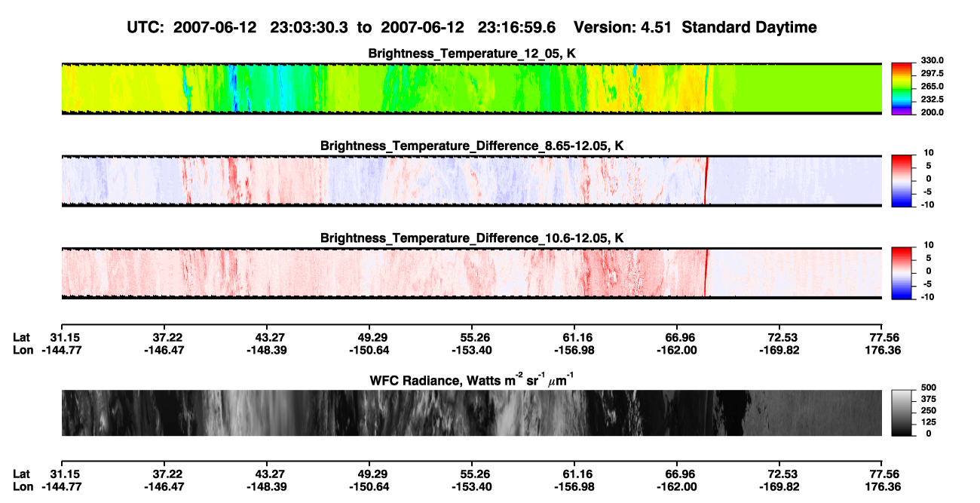This screenshot has width=980, height=503.
Task: Click the title "Brightness_Temperature_Difference_8.65-12.05, K"
Action: pos(472,146)
